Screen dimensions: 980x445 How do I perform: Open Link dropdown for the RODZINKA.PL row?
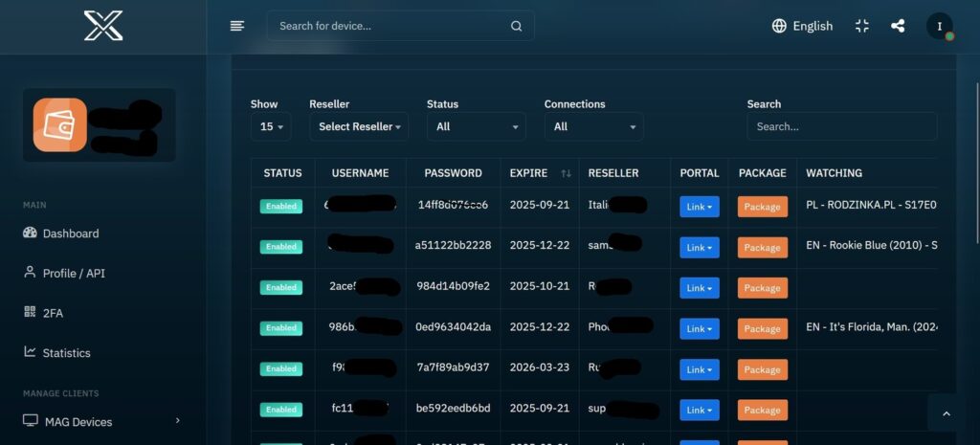point(700,207)
